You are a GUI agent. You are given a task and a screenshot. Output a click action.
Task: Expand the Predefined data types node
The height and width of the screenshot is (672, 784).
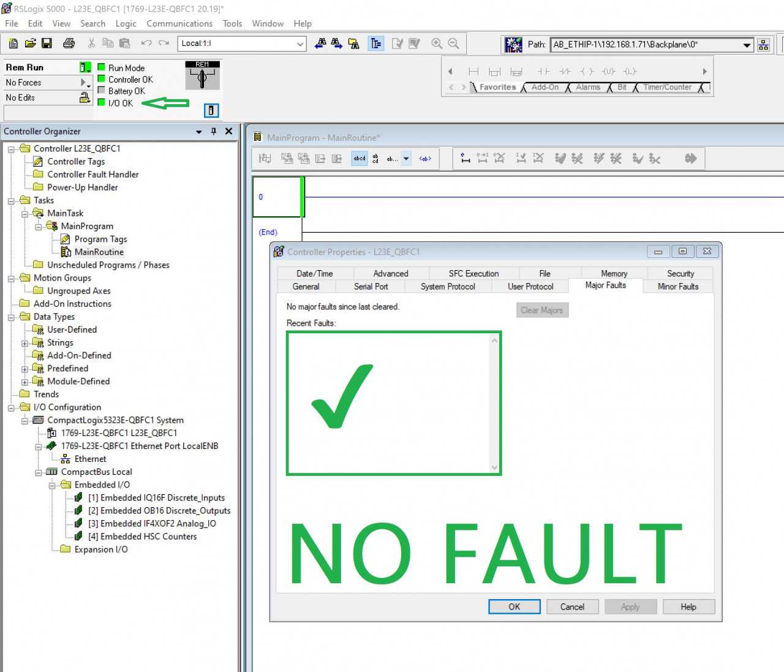pos(24,369)
